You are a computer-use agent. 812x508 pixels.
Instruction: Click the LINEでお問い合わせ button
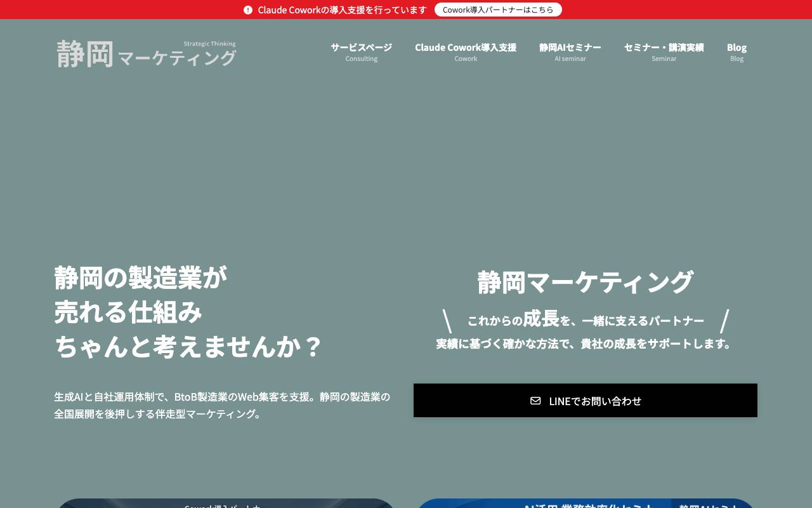tap(586, 401)
